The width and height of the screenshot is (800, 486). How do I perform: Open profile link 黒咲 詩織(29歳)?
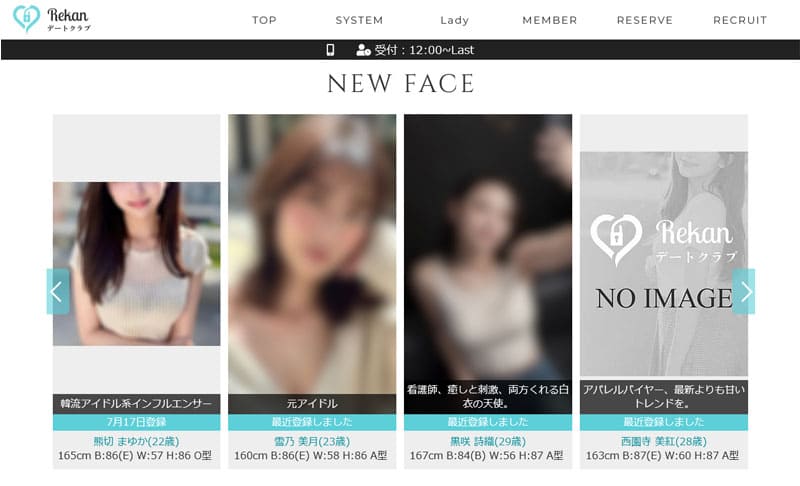[488, 440]
